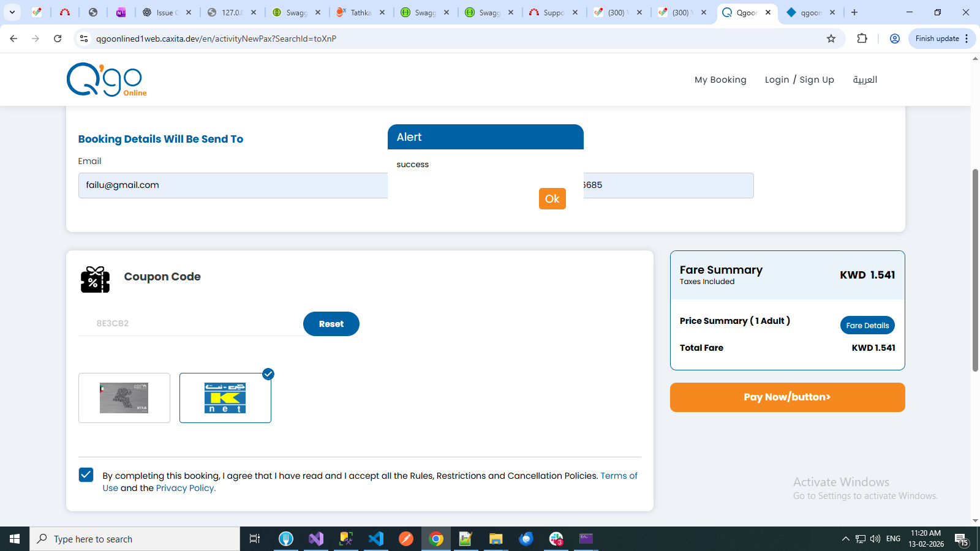Screen dimensions: 980x551
Task: Click the Qgo Online logo
Action: pyautogui.click(x=106, y=80)
